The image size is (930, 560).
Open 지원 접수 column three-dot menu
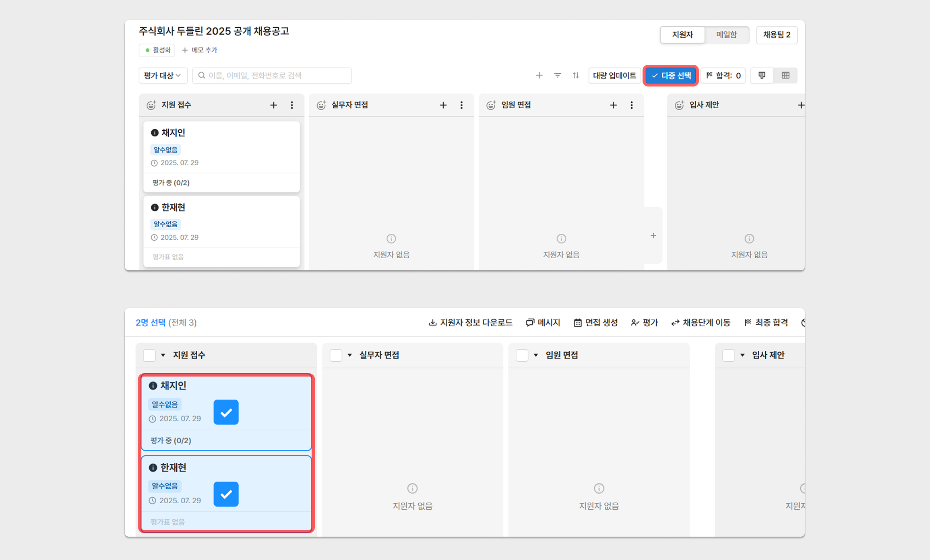292,105
